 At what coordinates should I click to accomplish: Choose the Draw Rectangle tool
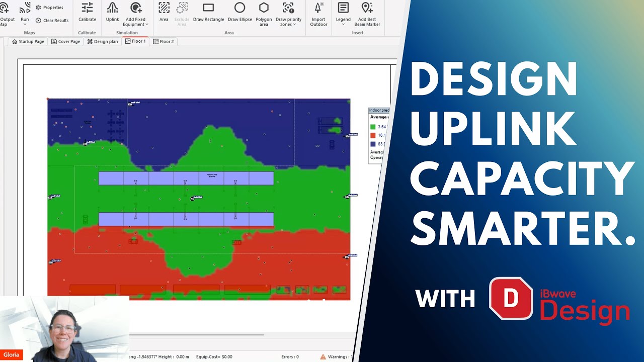[x=208, y=12]
